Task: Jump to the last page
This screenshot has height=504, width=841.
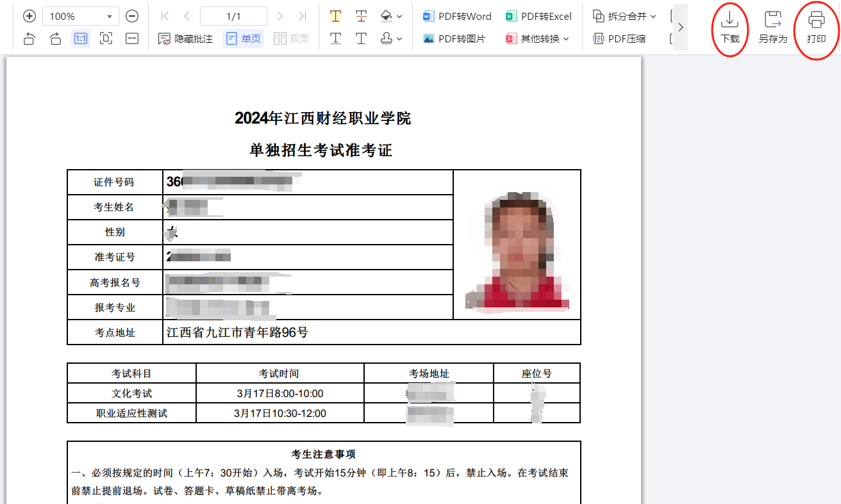Action: pyautogui.click(x=302, y=16)
